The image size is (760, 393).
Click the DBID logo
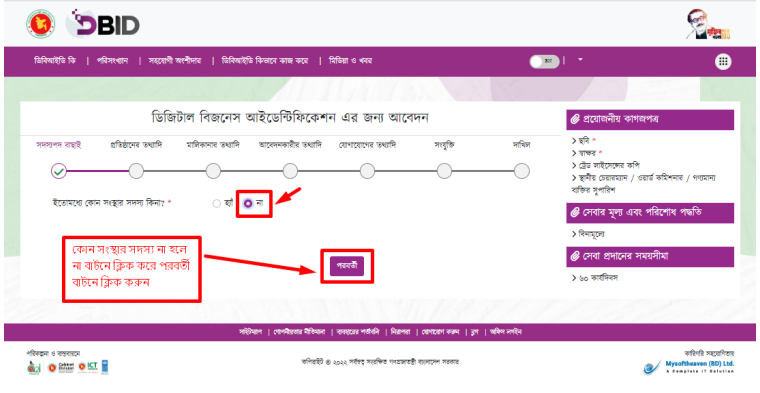[103, 23]
